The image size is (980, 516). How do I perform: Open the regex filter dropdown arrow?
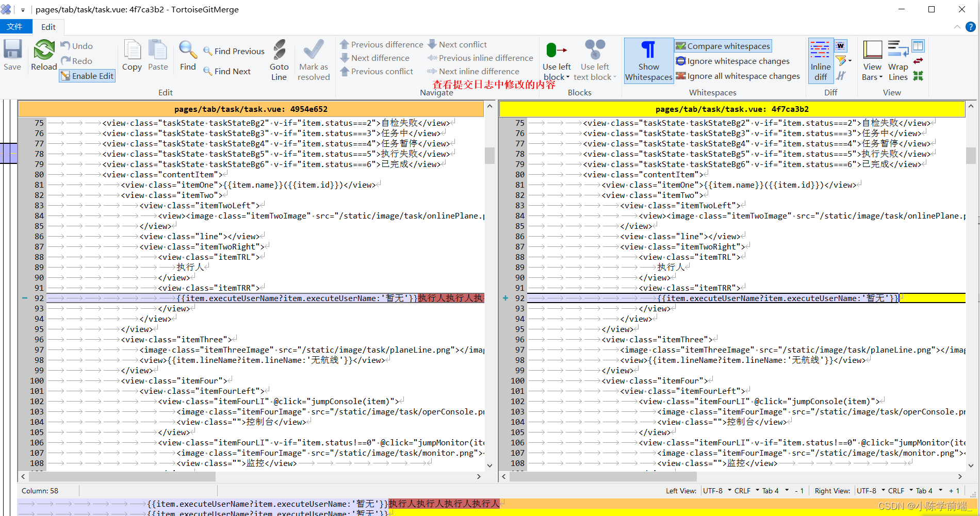(850, 61)
